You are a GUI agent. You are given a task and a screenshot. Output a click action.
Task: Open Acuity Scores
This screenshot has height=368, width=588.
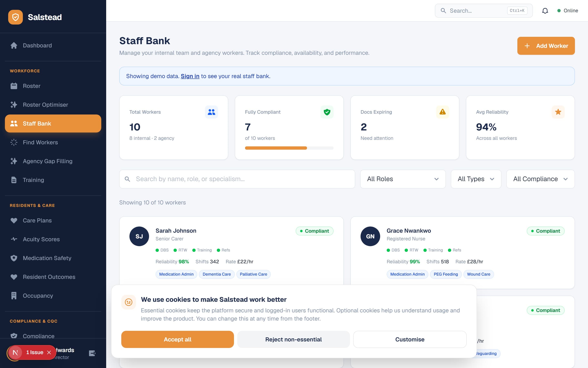coord(53,239)
